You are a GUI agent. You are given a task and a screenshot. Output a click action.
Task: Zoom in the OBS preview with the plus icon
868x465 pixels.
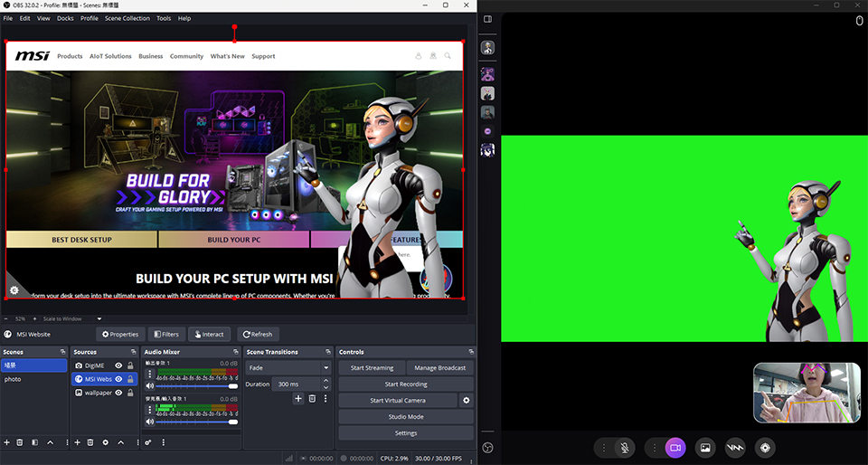(35, 318)
